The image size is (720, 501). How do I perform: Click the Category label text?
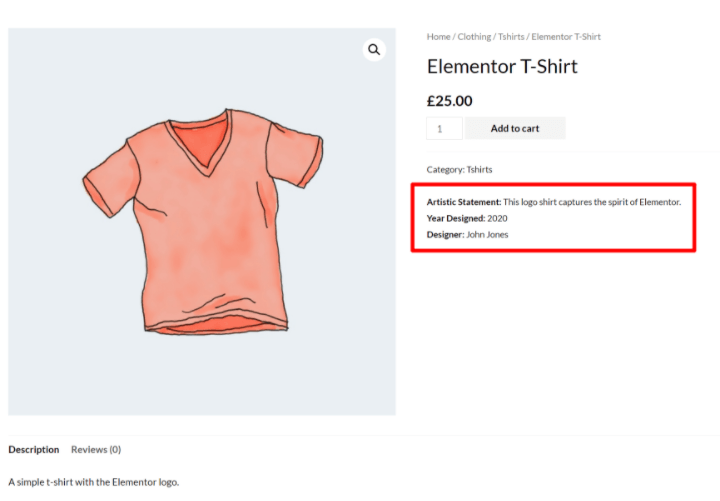(x=445, y=169)
